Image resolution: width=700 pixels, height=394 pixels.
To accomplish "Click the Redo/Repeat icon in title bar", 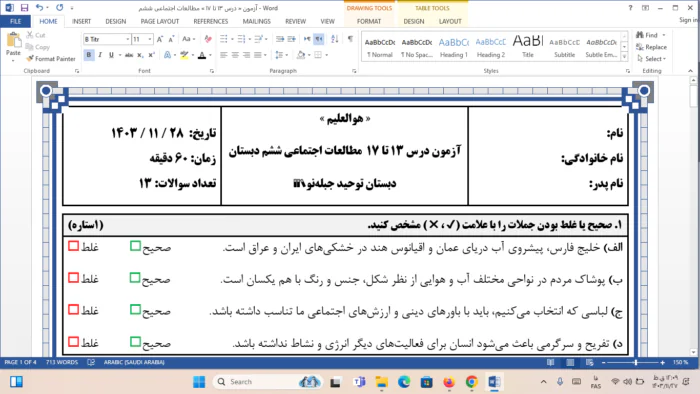I will point(59,8).
